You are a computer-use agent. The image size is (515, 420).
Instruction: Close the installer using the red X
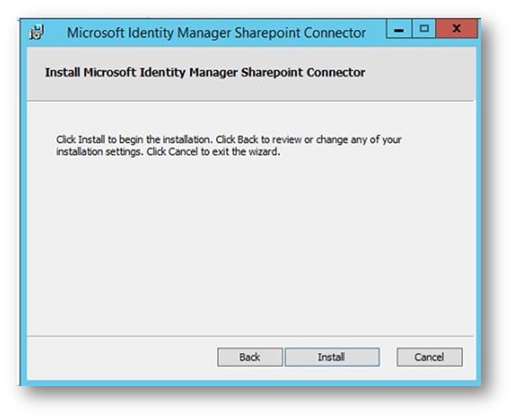coord(457,29)
